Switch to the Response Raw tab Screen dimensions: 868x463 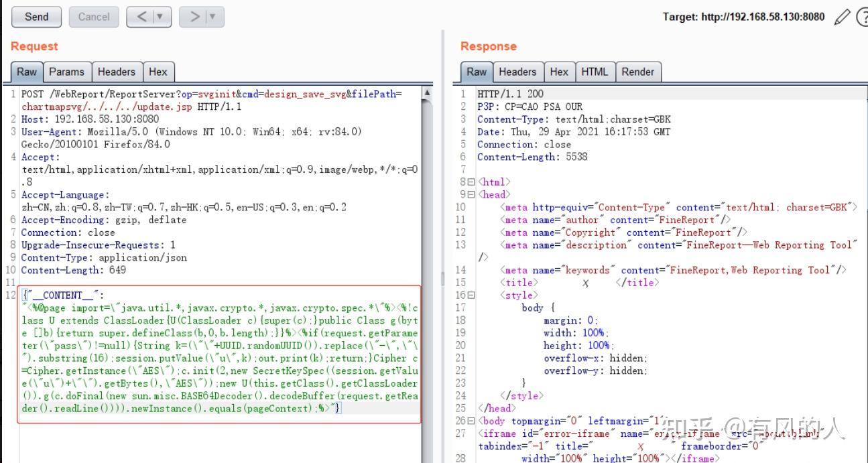[477, 72]
